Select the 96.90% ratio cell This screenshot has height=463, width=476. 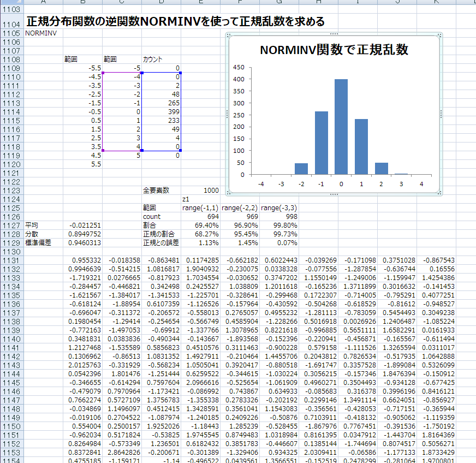240,225
